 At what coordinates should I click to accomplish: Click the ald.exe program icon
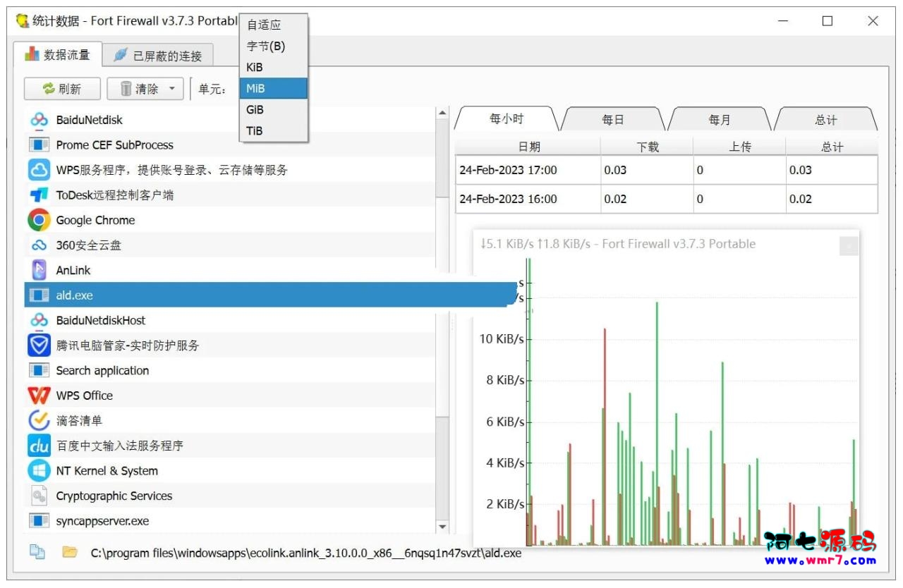coord(39,295)
